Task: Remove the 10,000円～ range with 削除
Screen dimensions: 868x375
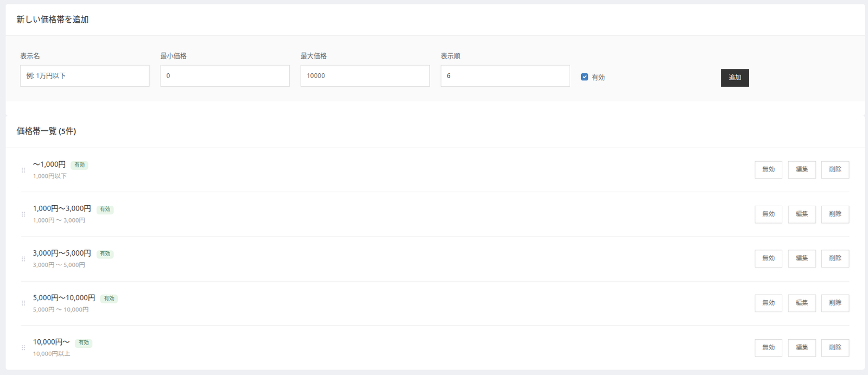Action: 835,347
